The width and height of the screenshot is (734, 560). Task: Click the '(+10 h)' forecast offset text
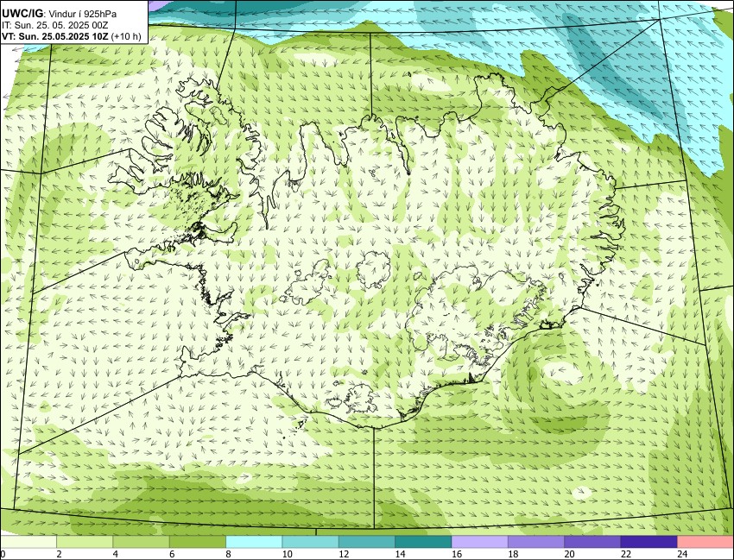click(x=126, y=36)
